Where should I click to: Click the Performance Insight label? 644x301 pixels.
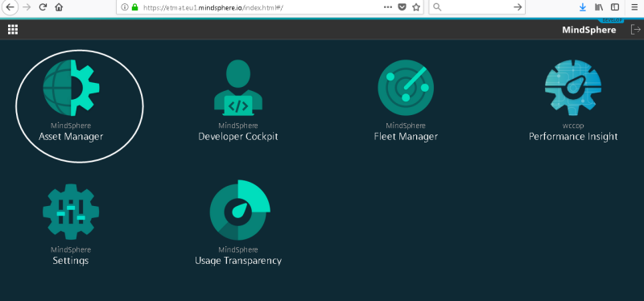pyautogui.click(x=573, y=136)
